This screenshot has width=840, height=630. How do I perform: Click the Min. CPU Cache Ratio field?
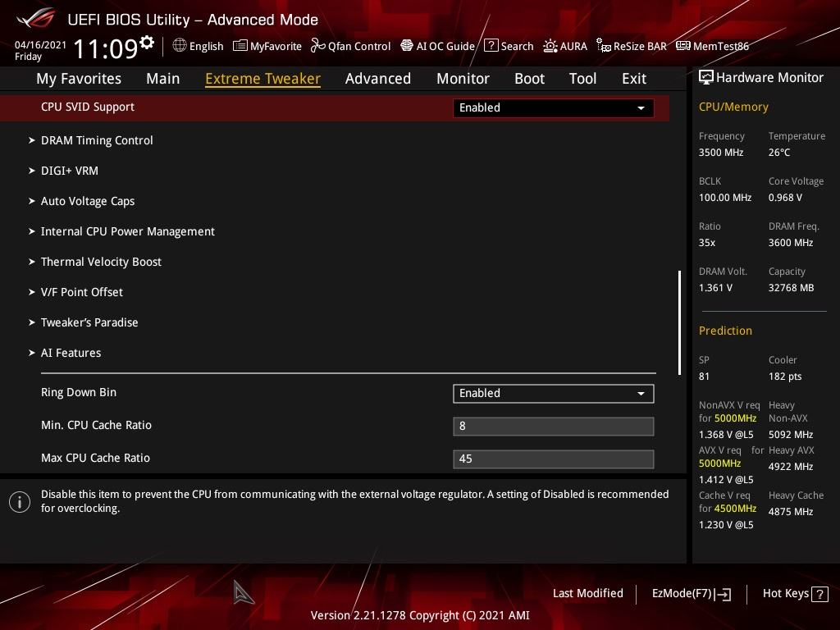click(x=554, y=427)
